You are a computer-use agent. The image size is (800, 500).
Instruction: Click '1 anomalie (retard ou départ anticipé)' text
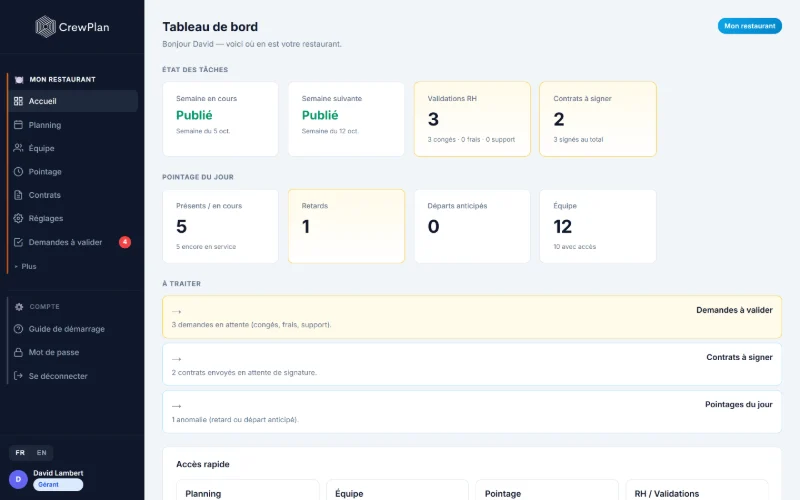click(235, 419)
